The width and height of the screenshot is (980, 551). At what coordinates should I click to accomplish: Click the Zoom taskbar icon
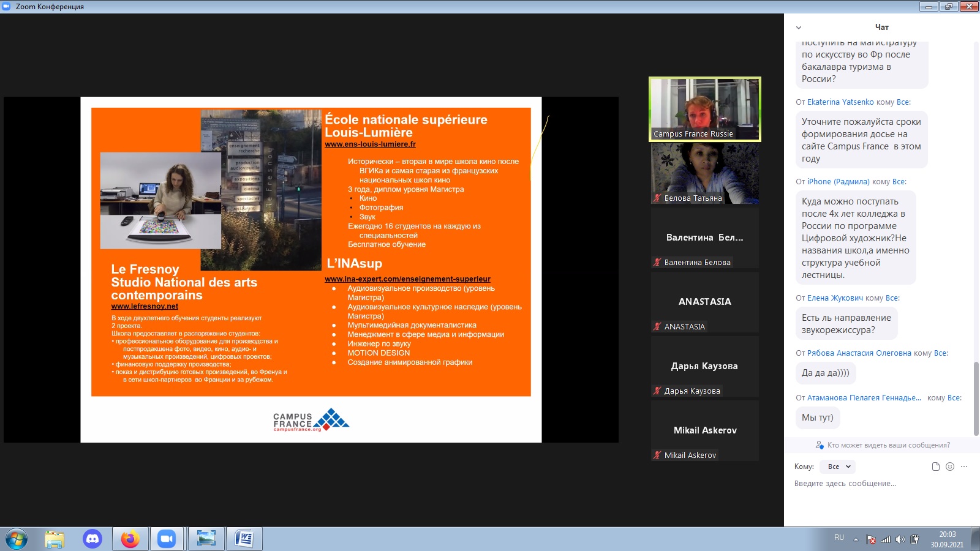(167, 539)
